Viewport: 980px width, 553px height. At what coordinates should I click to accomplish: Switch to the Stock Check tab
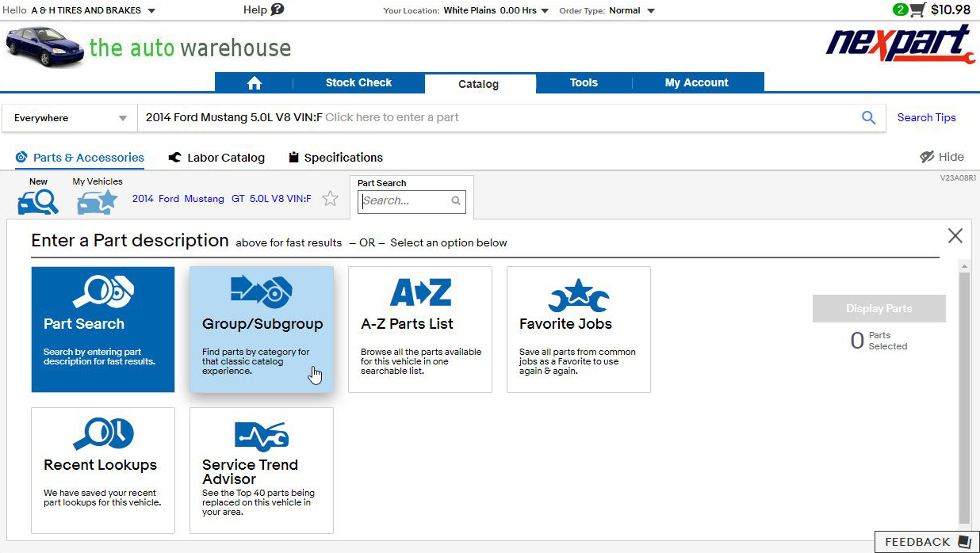tap(358, 82)
